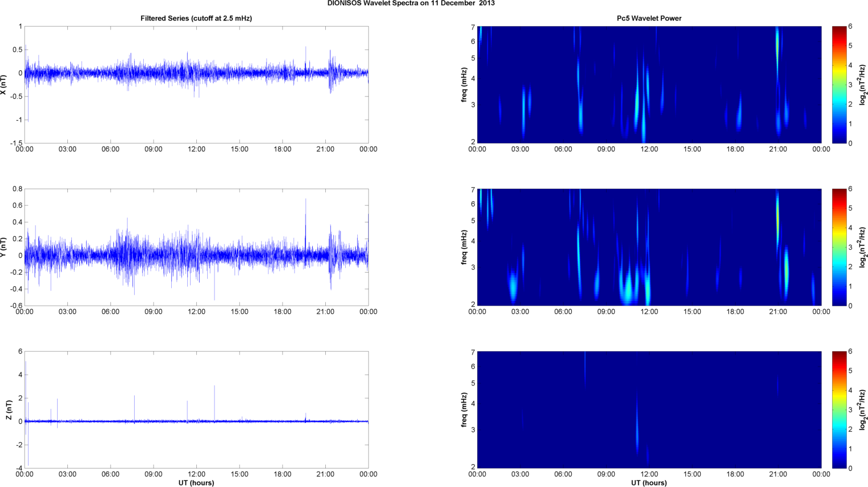Click the '7' frequency tick of X wavelet spectrogram

(x=473, y=27)
